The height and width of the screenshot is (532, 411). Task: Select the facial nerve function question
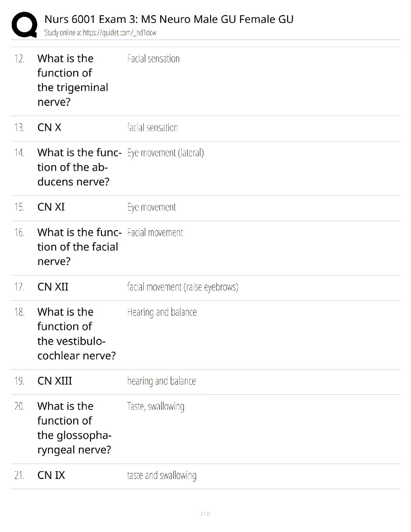pyautogui.click(x=80, y=247)
